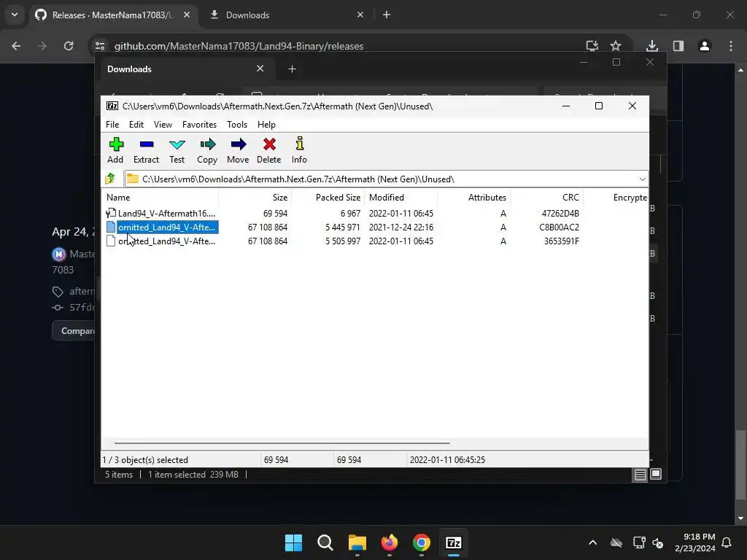Image resolution: width=747 pixels, height=560 pixels.
Task: Switch to the Downloads Chrome tab
Action: 287,15
